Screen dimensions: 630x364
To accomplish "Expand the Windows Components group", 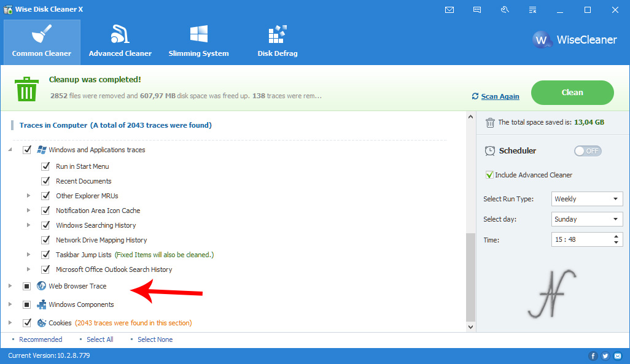I will [10, 304].
